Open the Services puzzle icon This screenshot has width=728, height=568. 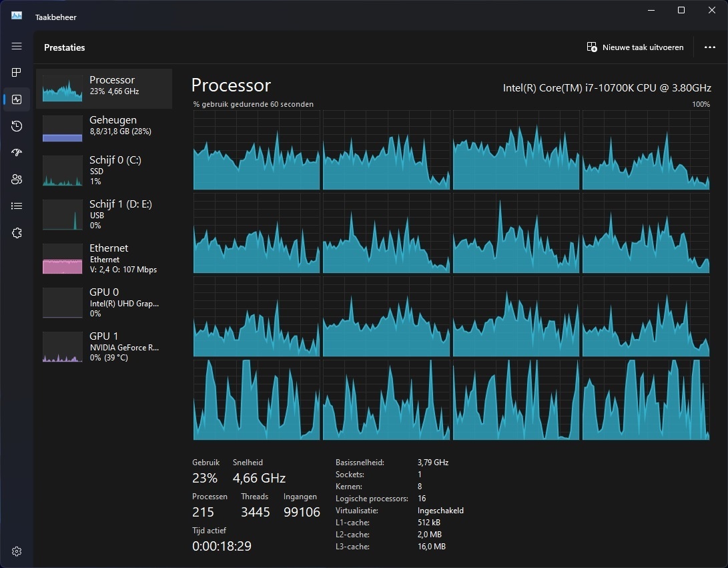(17, 232)
